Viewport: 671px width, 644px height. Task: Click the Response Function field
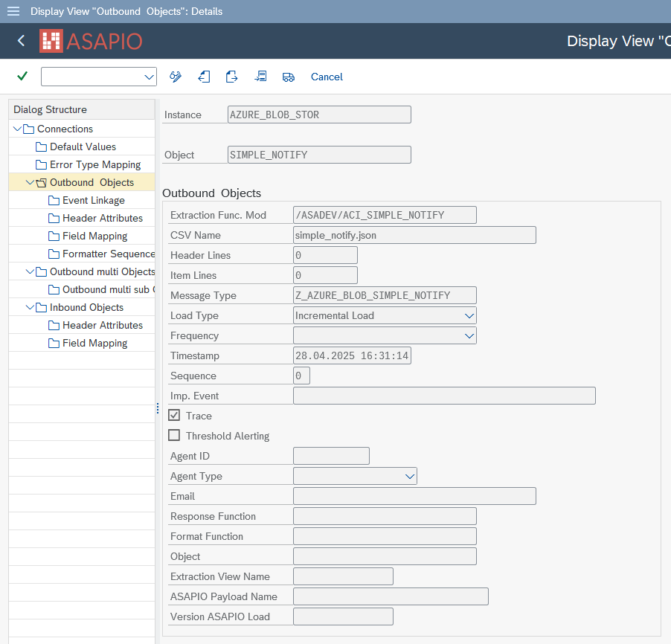(x=385, y=516)
